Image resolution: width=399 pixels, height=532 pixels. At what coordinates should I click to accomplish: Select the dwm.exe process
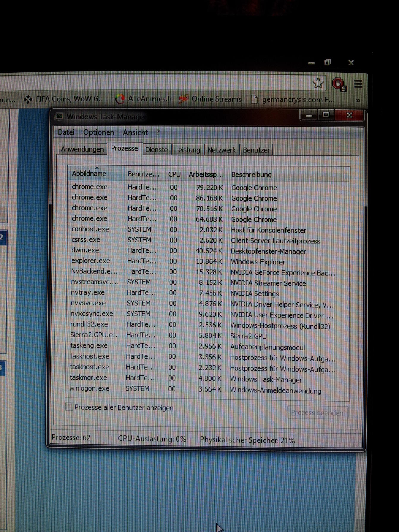[208, 251]
